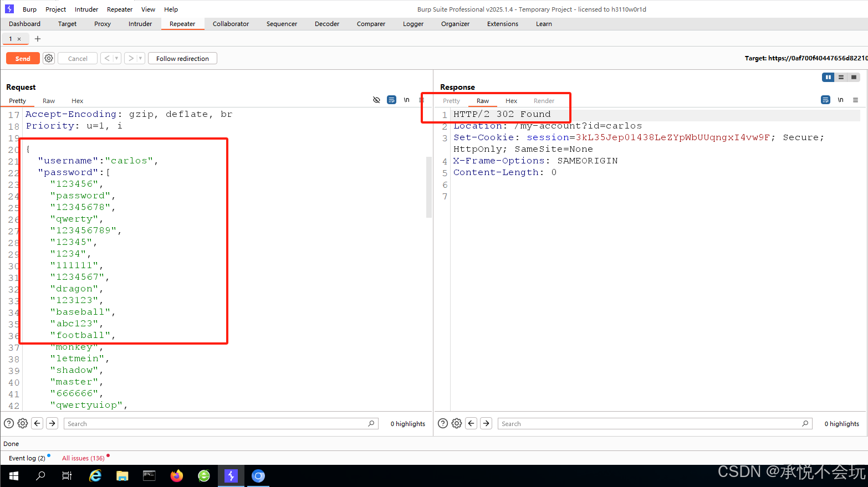Switch to the Decoder tab
The width and height of the screenshot is (868, 487).
(x=327, y=24)
